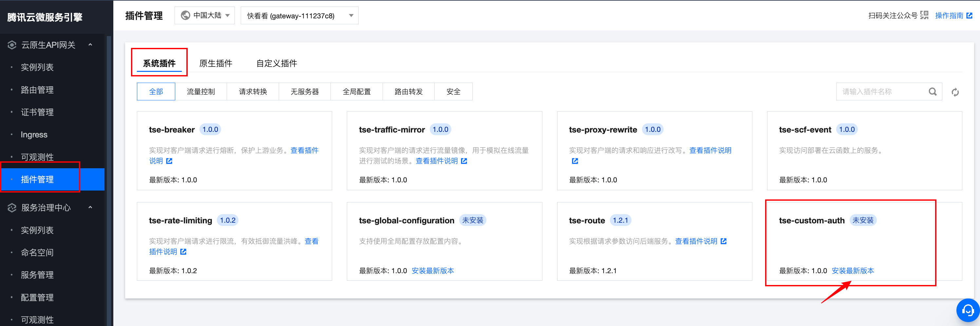Select the 安全 filter
980x326 pixels.
[453, 92]
